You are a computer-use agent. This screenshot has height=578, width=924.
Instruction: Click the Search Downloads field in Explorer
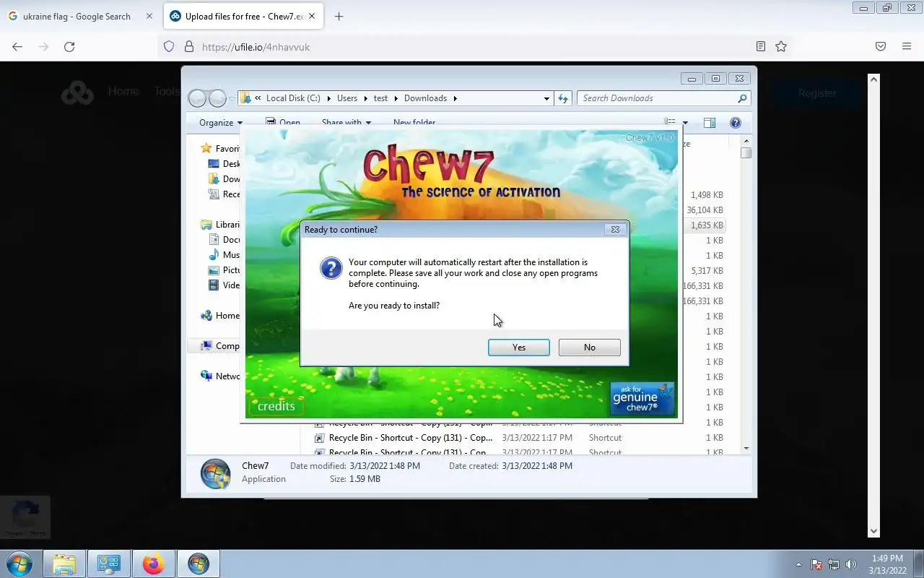click(x=663, y=98)
